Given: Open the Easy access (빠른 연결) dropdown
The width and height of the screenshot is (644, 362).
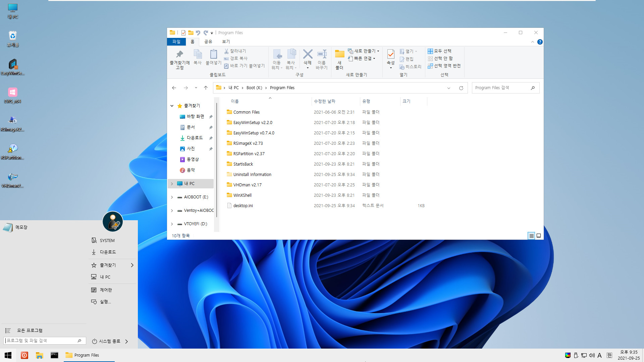Looking at the screenshot, I should [362, 58].
